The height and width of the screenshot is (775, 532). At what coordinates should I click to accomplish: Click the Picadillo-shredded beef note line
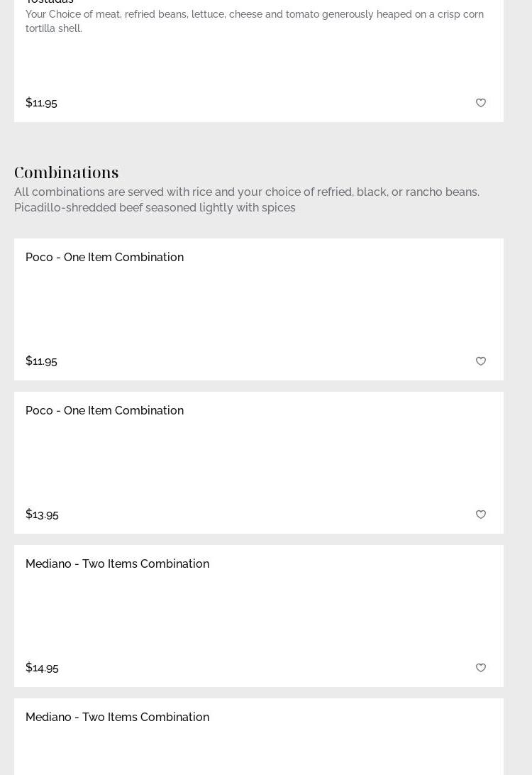point(155,208)
